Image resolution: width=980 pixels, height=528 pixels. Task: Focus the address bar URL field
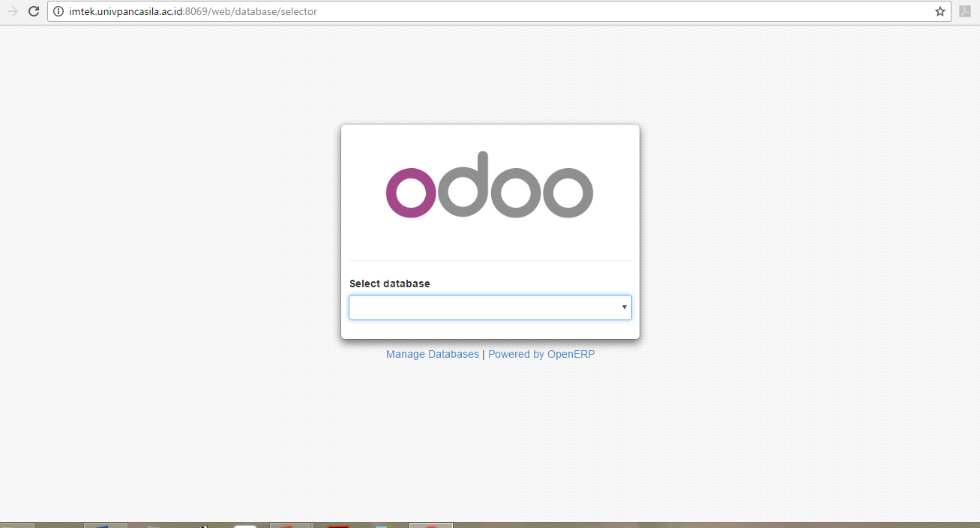coord(499,11)
